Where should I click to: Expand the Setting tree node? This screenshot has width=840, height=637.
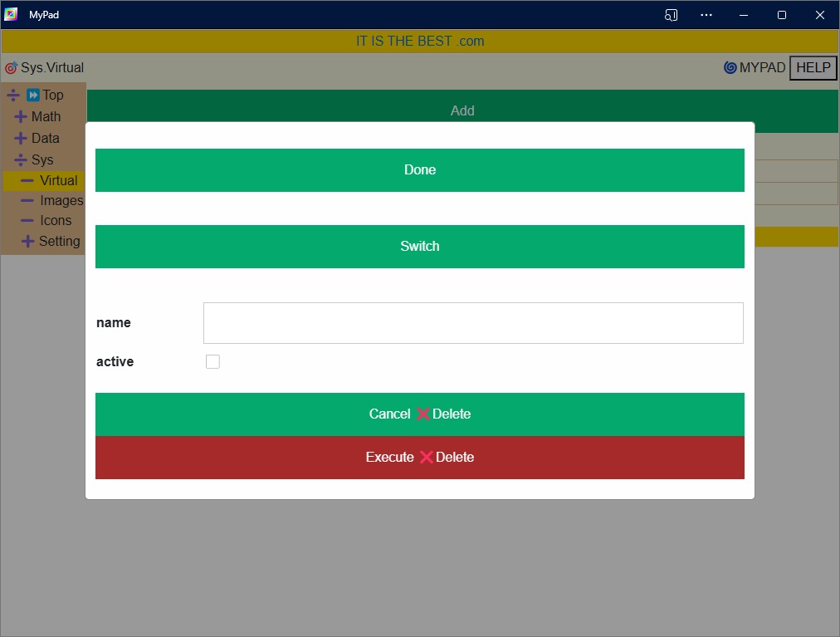(27, 242)
